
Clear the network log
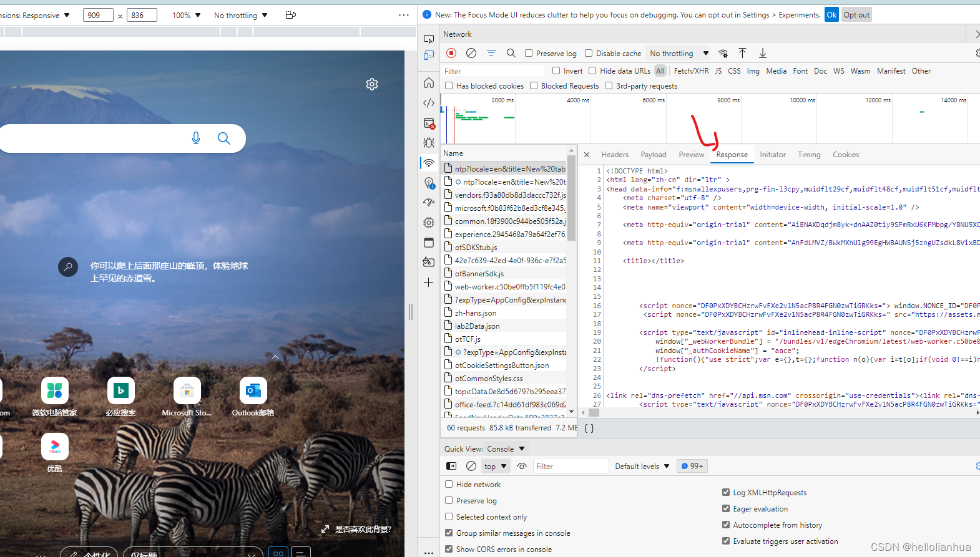(x=471, y=53)
